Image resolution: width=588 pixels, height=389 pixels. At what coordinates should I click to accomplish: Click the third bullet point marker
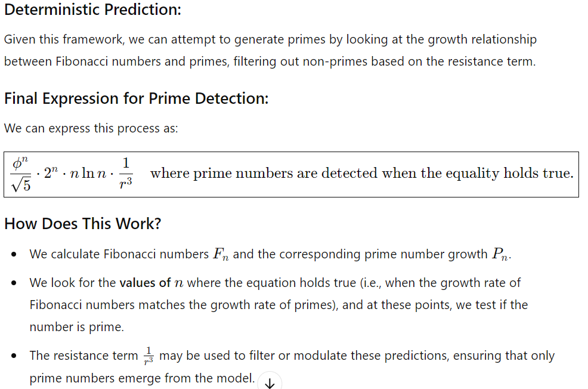tap(14, 356)
